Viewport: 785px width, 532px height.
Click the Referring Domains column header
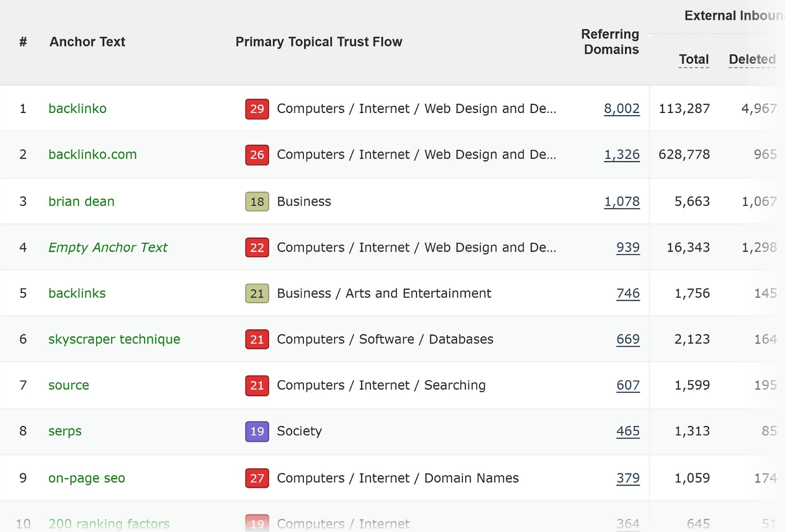(610, 42)
